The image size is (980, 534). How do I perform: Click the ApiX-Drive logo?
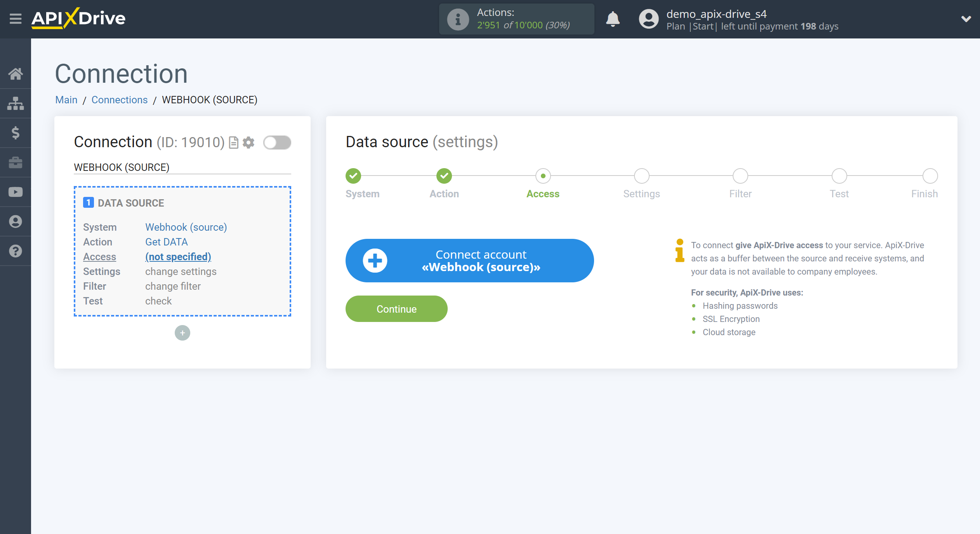[x=78, y=18]
